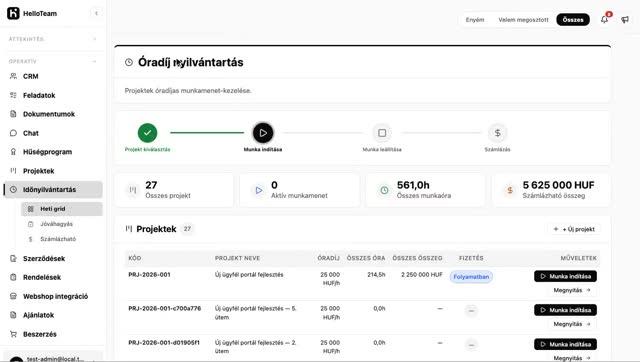Open Dokumentumok in the sidebar
This screenshot has height=362, width=640.
(x=53, y=114)
